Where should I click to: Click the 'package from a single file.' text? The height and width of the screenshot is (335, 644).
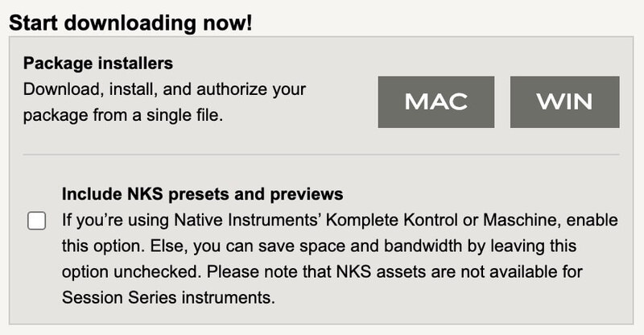122,115
